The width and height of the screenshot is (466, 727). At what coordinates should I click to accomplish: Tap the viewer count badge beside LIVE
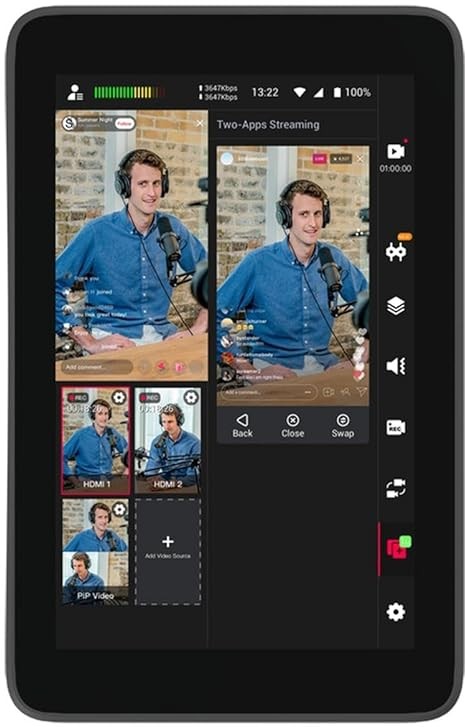341,159
